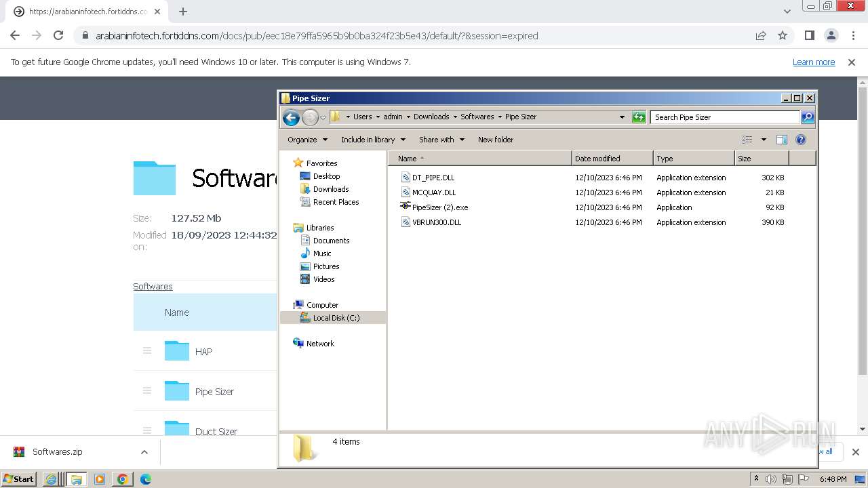This screenshot has width=868, height=488.
Task: Refresh the Pipe Sizer folder view
Action: point(639,117)
